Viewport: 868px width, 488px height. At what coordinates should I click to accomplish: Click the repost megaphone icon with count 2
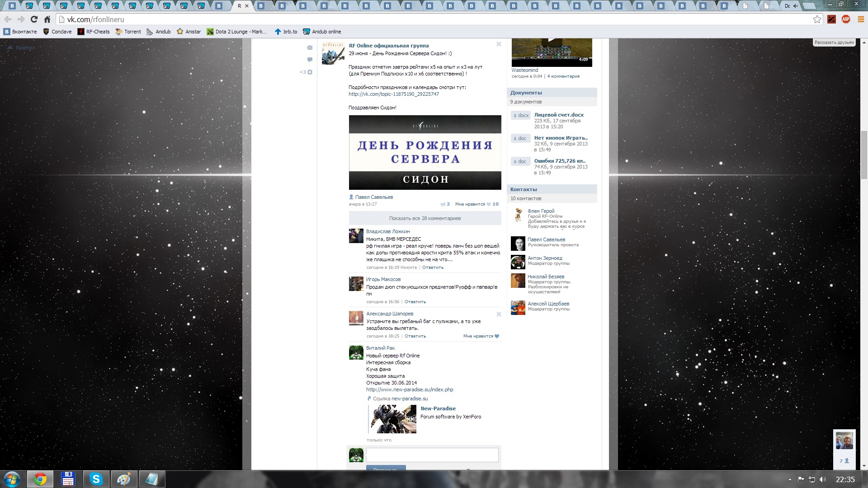(445, 204)
